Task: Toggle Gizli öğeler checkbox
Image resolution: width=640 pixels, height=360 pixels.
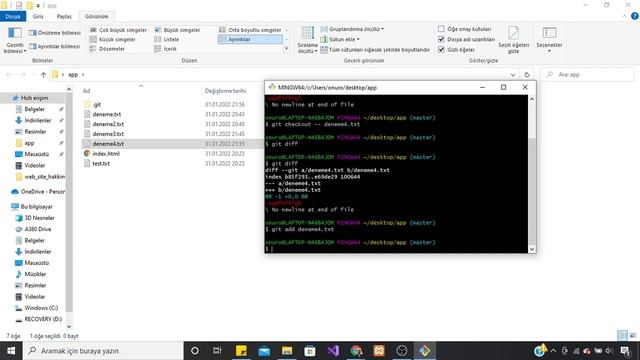Action: [x=441, y=49]
